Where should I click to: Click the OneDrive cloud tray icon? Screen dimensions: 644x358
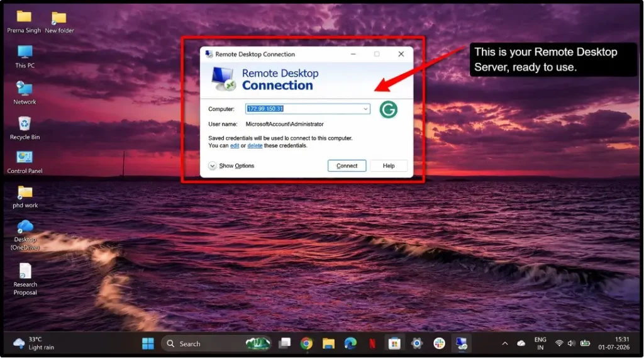click(x=521, y=343)
